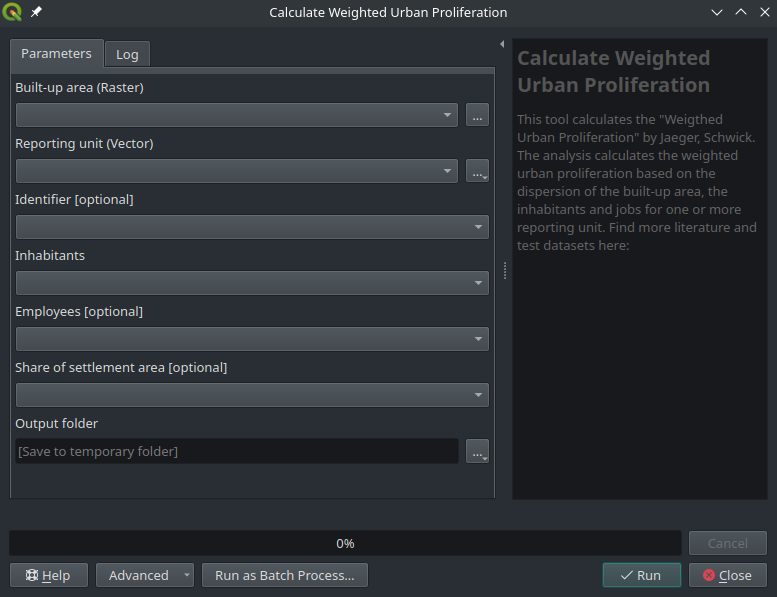Open Output folder browse button

(x=477, y=451)
